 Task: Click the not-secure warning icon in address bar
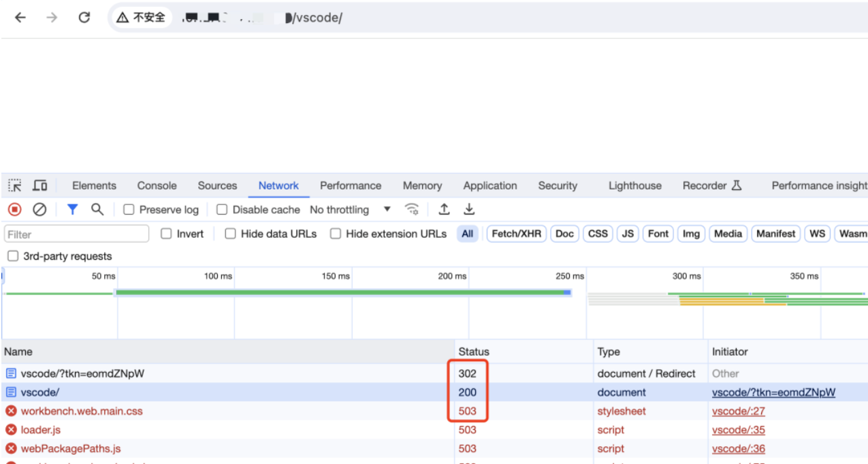click(x=123, y=18)
